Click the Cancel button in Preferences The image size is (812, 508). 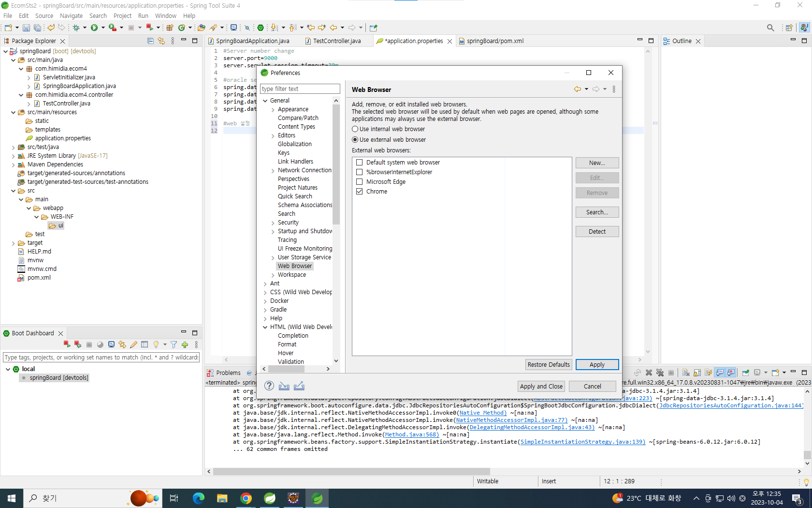pos(592,387)
